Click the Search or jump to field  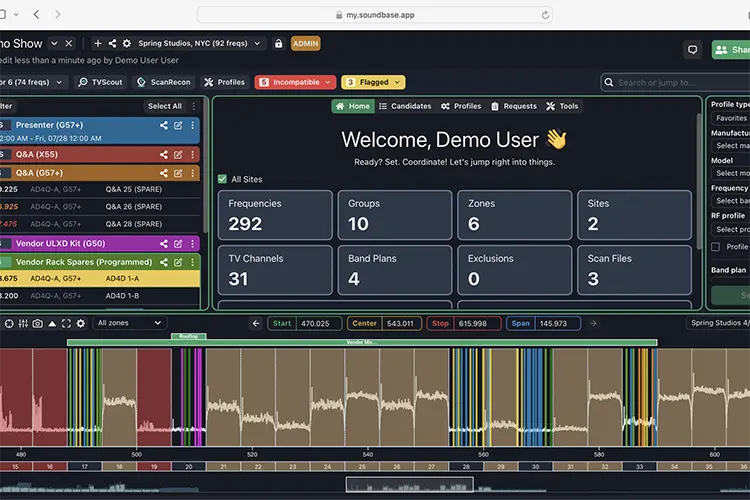[x=675, y=82]
